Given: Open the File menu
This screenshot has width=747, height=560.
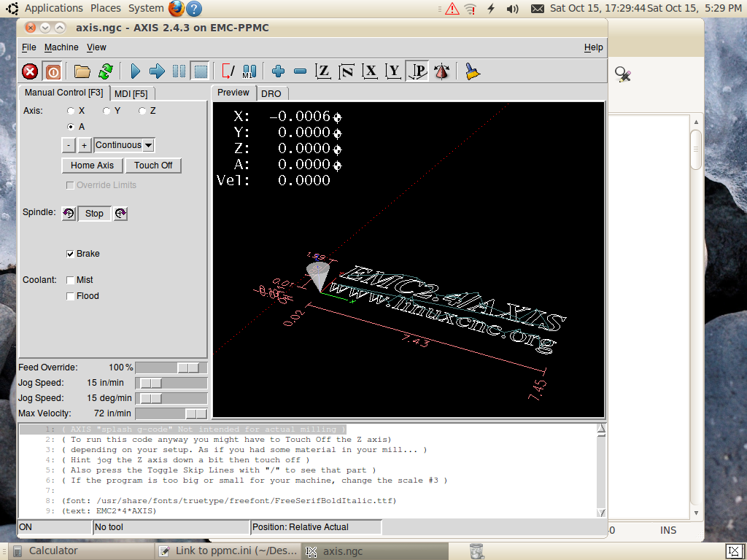Looking at the screenshot, I should 29,47.
